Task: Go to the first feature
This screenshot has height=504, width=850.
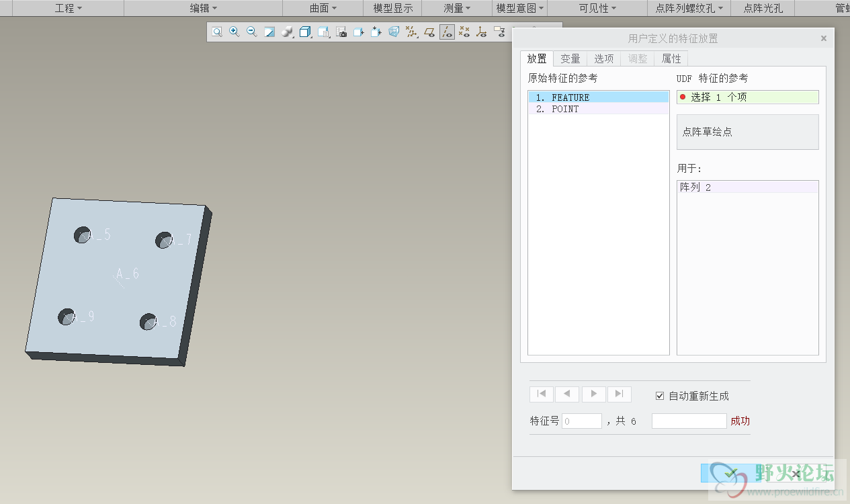Action: click(542, 394)
